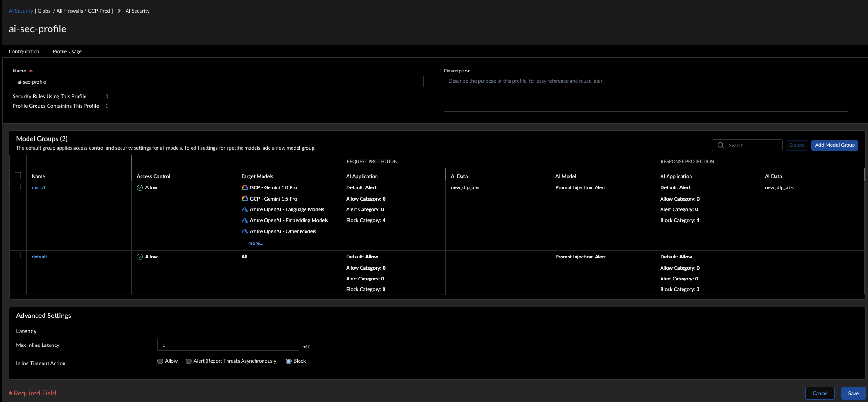Click the GCP Gemini 1.0 Pro icon
This screenshot has height=402, width=868.
244,187
